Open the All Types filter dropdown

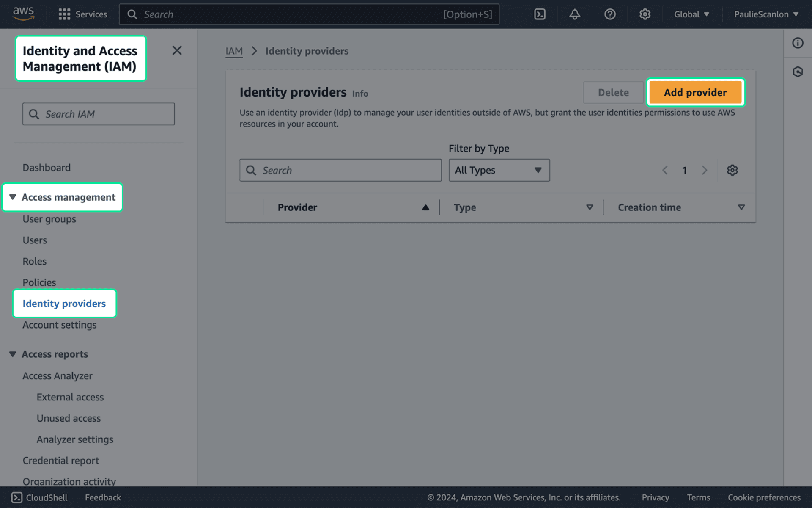pos(499,170)
